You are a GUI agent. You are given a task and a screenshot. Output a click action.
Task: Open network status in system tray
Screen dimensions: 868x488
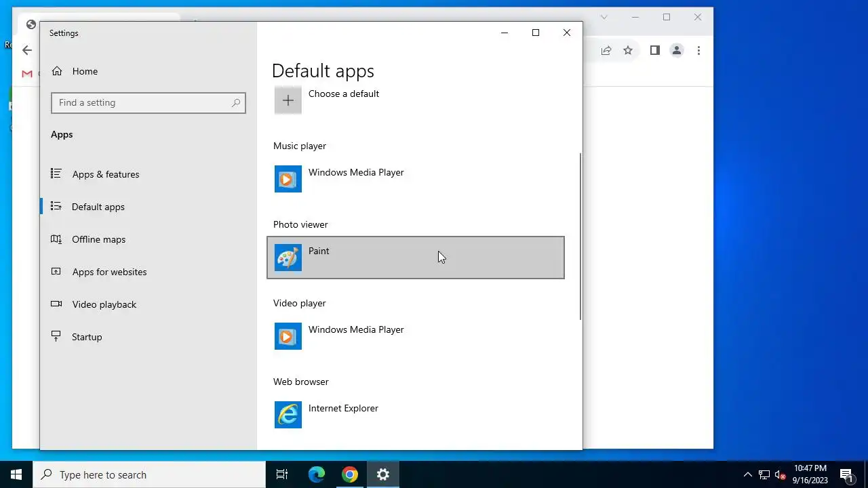click(x=764, y=474)
